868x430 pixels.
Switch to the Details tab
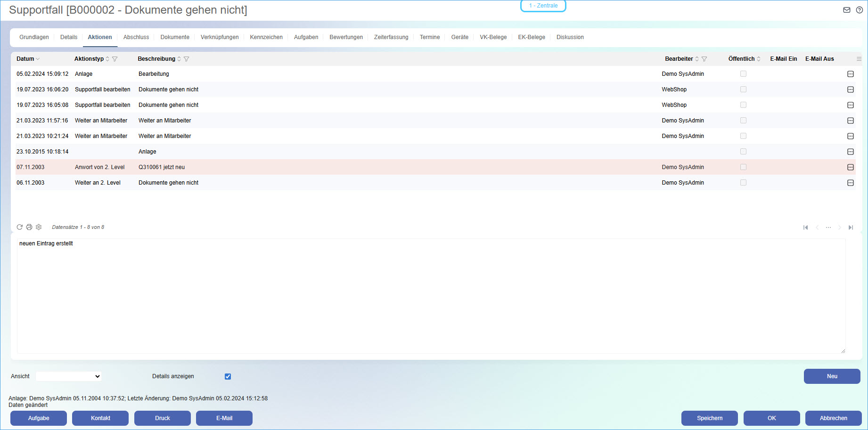[x=69, y=37]
